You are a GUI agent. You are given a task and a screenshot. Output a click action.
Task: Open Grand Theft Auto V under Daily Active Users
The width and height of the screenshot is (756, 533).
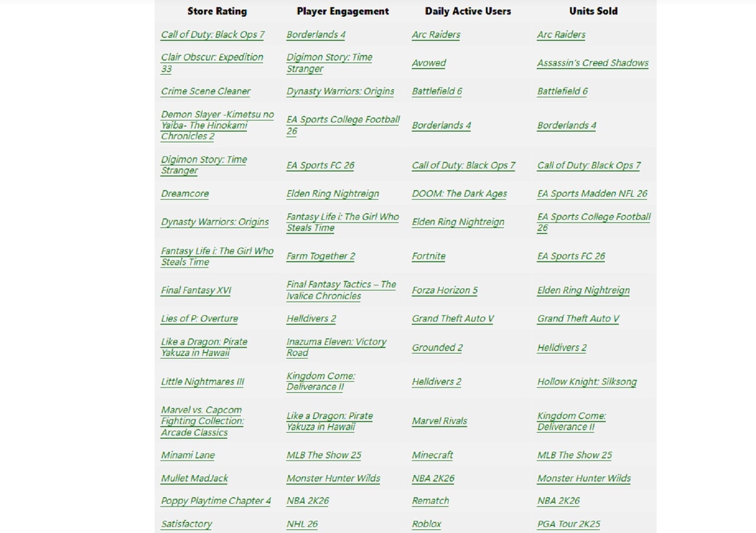(x=452, y=319)
